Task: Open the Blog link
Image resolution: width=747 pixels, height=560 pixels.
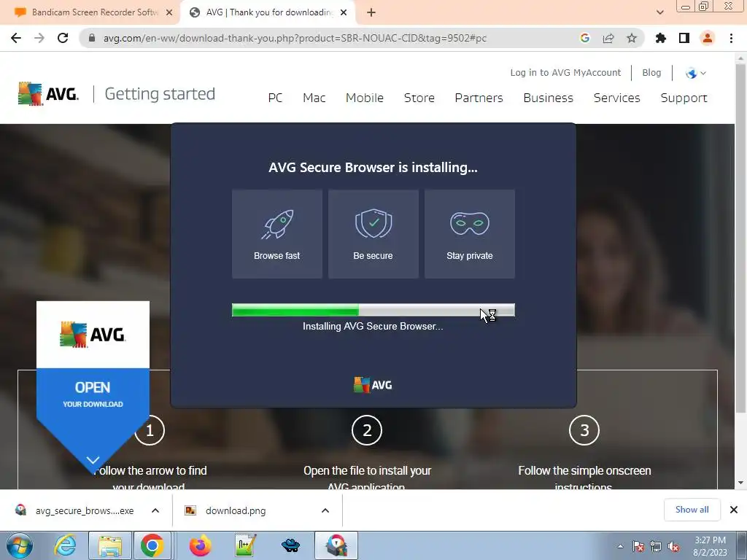Action: point(651,73)
